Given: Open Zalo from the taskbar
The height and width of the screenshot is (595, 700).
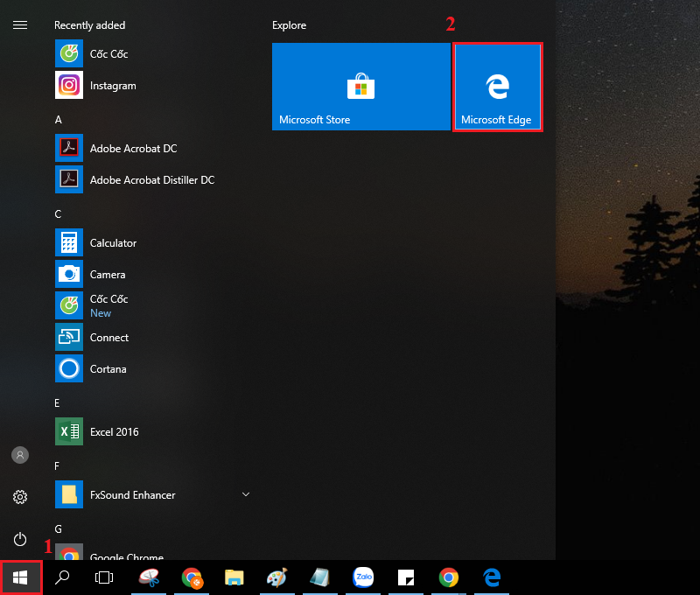Looking at the screenshot, I should coord(363,577).
